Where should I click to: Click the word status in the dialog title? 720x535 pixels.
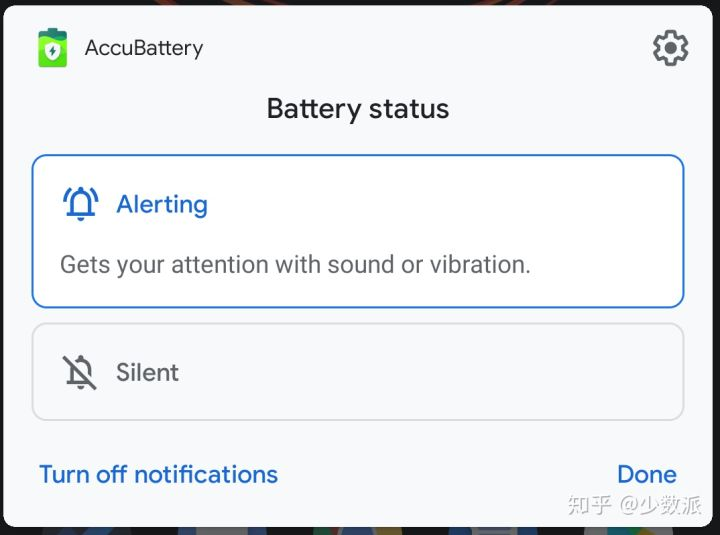(x=407, y=108)
